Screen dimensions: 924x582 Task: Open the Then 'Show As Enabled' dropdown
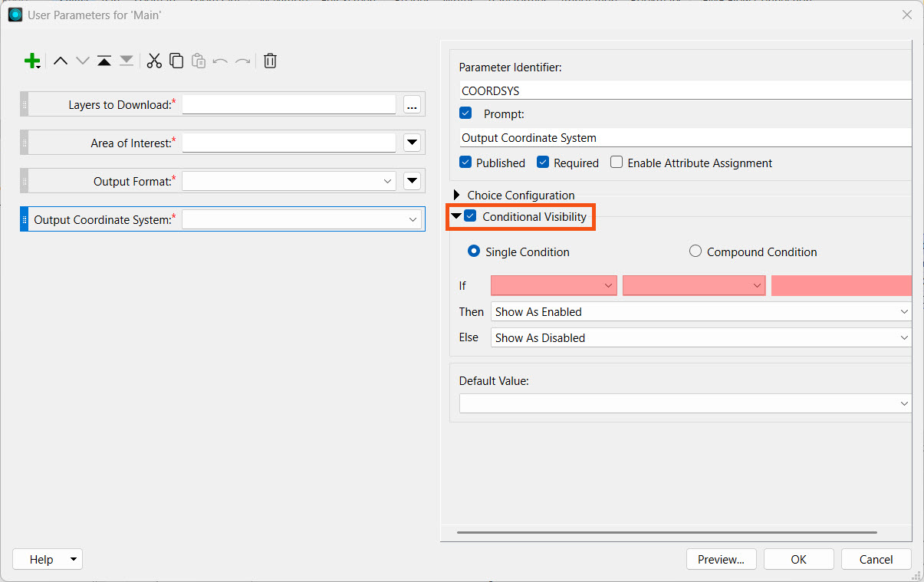700,312
